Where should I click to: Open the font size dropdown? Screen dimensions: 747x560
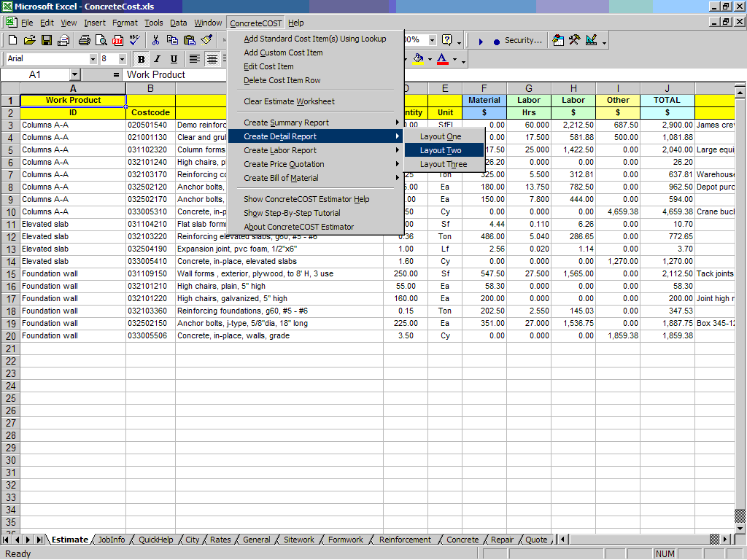pyautogui.click(x=122, y=58)
